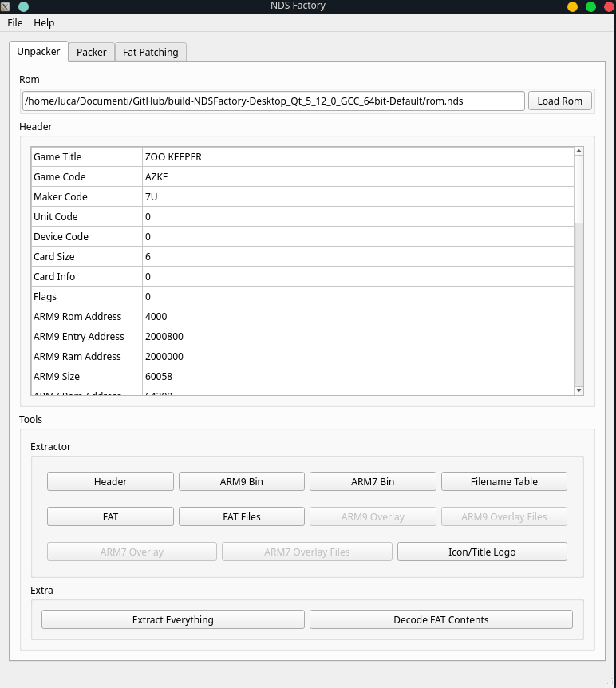Image resolution: width=616 pixels, height=688 pixels.
Task: Extract the Filename Table
Action: pos(503,481)
